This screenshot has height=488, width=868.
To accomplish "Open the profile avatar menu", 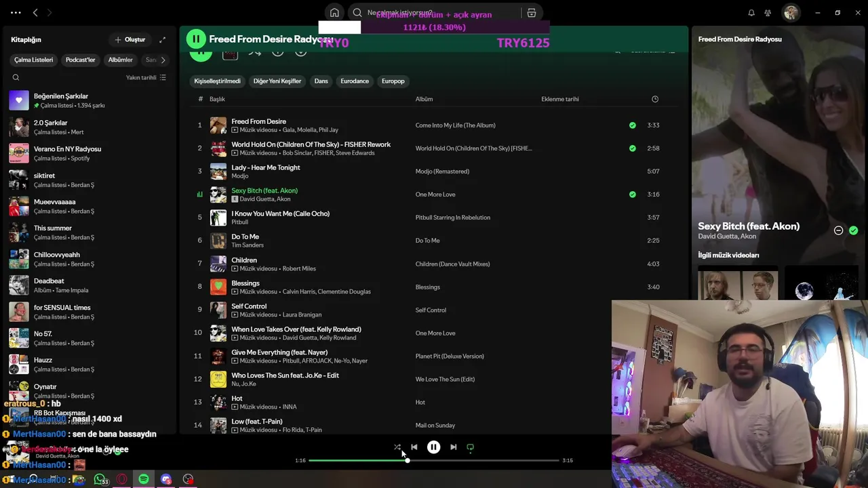I will 791,13.
